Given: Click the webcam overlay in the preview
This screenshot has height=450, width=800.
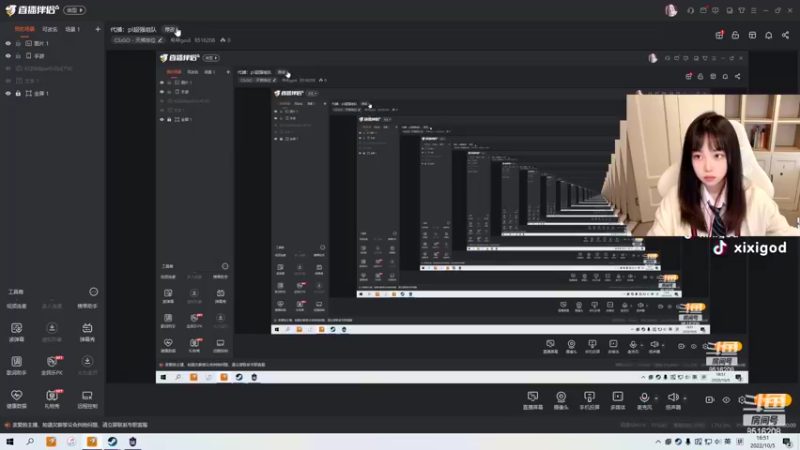Looking at the screenshot, I should point(713,165).
